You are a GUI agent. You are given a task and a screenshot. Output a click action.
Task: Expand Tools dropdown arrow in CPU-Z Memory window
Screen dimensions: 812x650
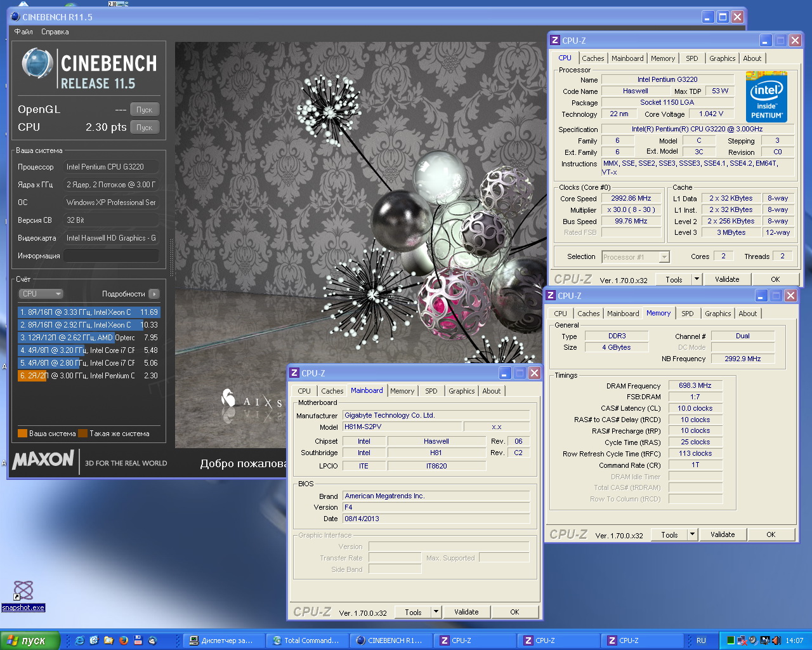692,534
